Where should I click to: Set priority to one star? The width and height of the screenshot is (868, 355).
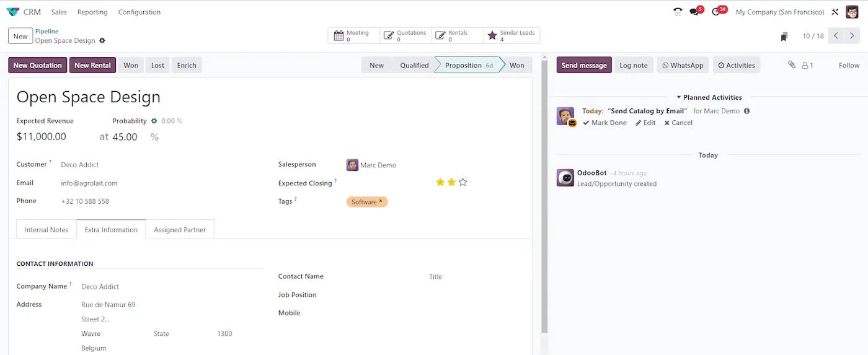pyautogui.click(x=440, y=182)
